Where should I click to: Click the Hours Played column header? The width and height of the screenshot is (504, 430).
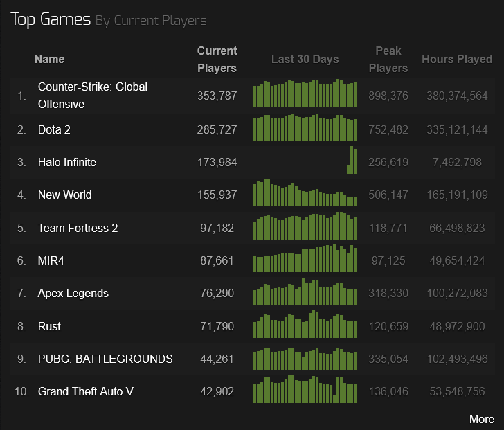pyautogui.click(x=457, y=59)
